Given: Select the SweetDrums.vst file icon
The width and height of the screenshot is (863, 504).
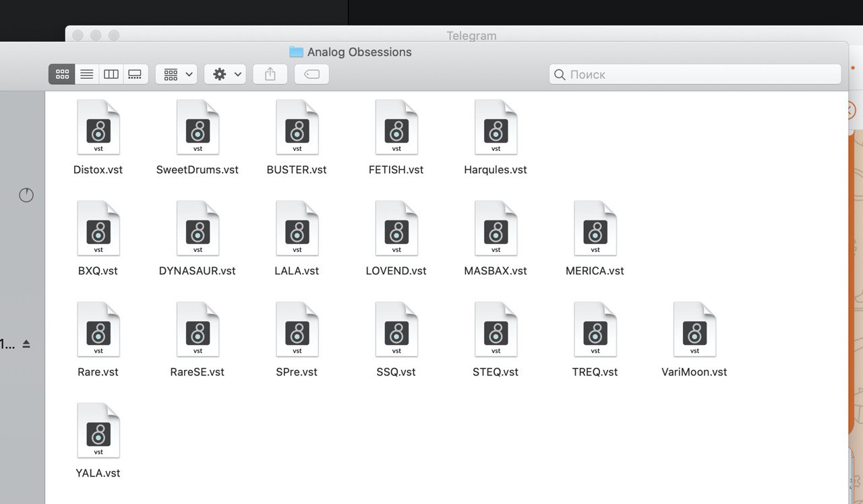Looking at the screenshot, I should [x=198, y=127].
